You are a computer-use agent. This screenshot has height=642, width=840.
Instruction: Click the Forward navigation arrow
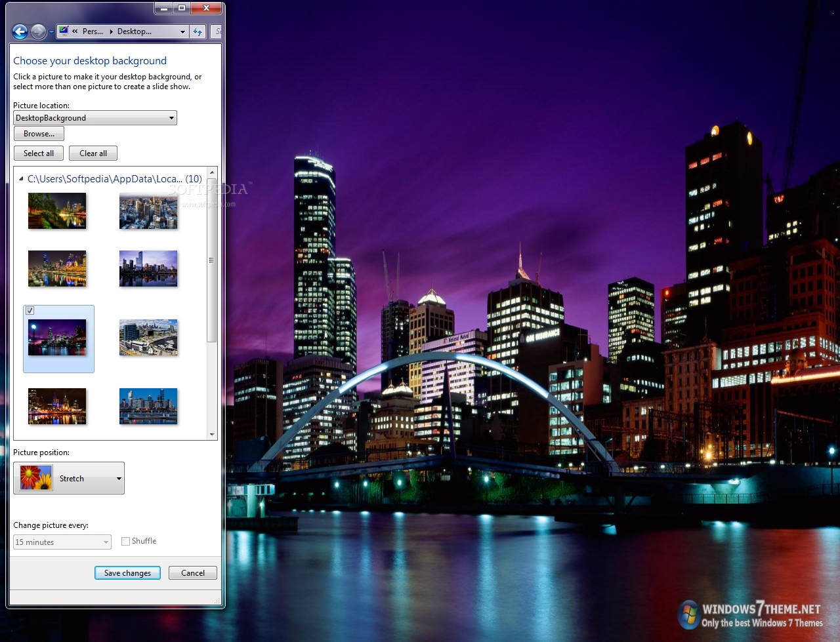[39, 31]
